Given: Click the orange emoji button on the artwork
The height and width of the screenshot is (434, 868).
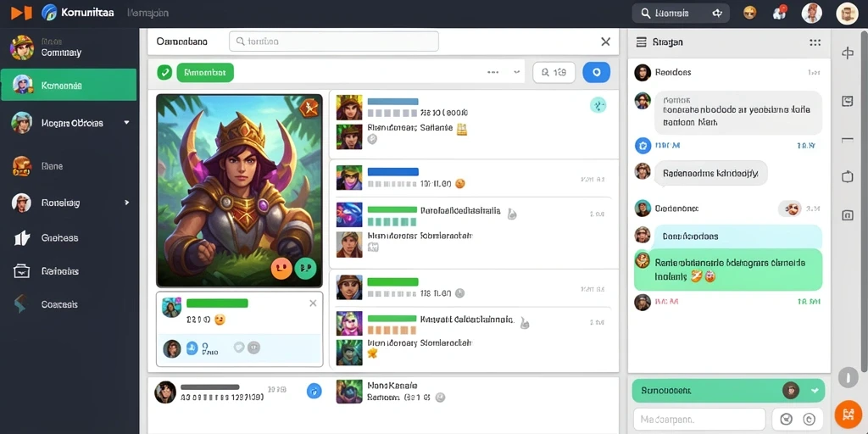Looking at the screenshot, I should (281, 269).
